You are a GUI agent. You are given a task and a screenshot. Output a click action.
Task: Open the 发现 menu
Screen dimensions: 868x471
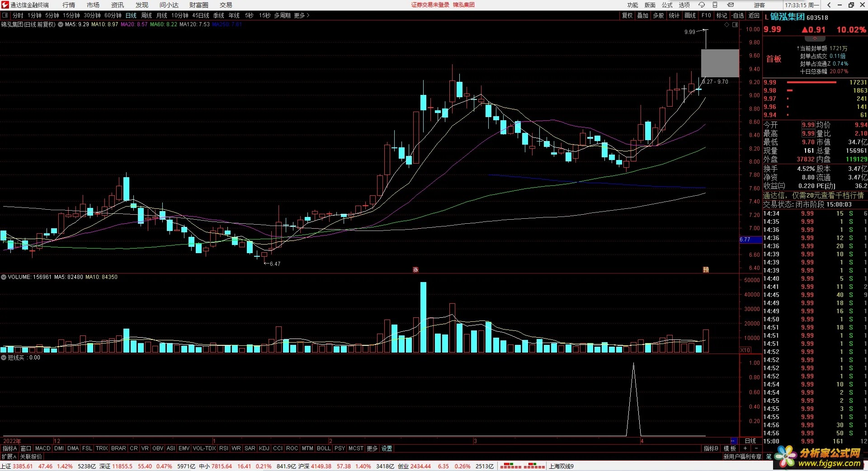coord(142,5)
